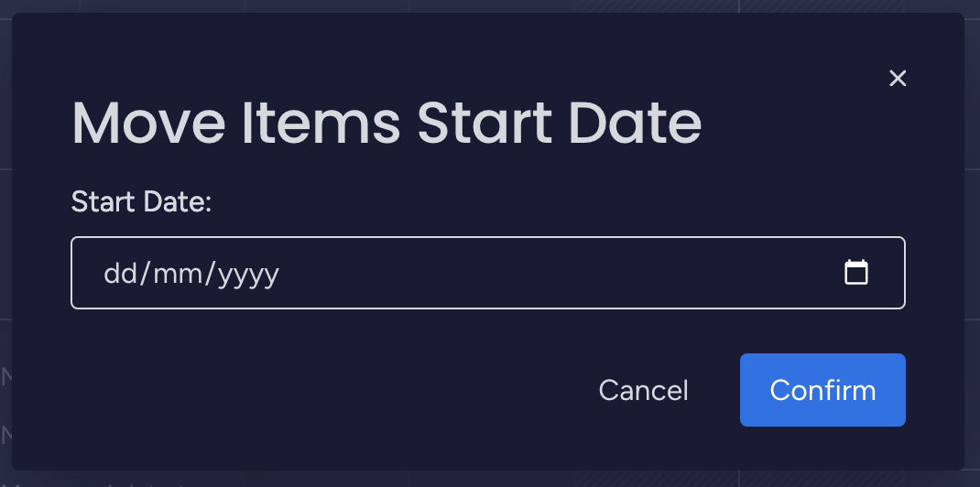Dismiss the dialog using the X icon
The image size is (980, 487).
898,79
